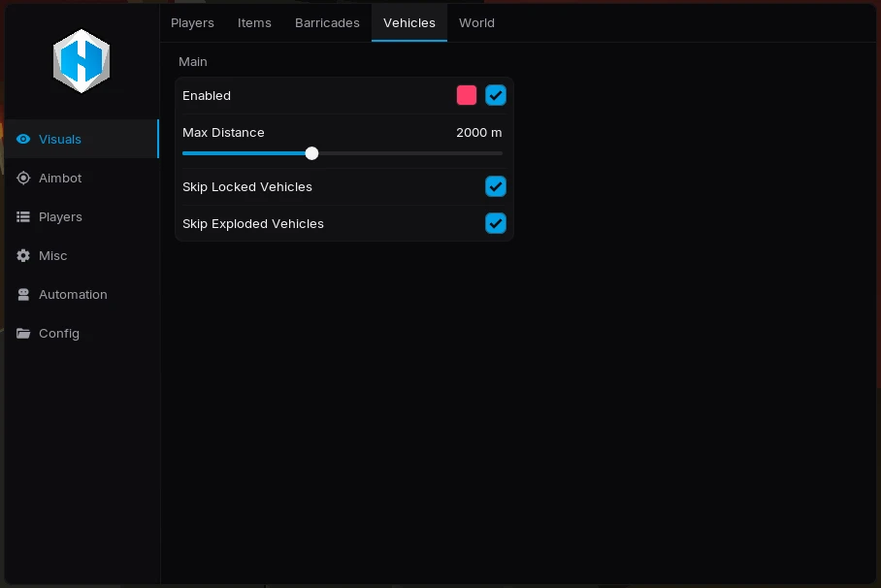Go to the sidebar Players label
Screen dimensions: 881x588
(x=60, y=216)
